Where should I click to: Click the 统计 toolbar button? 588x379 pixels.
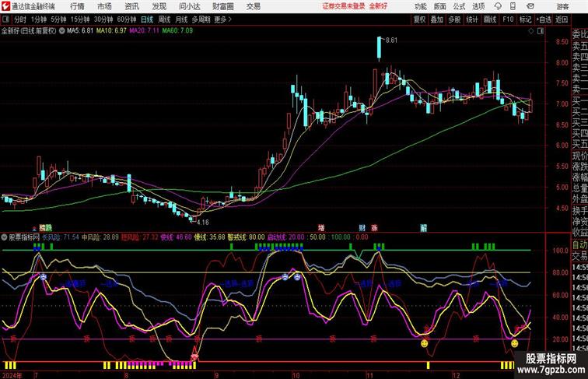[x=472, y=19]
